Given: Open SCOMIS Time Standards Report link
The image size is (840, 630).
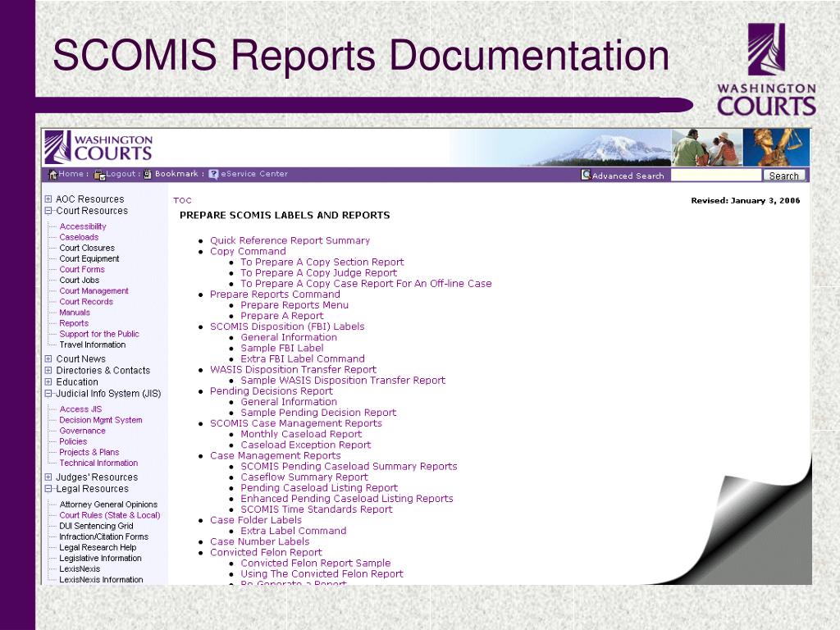Looking at the screenshot, I should 316,509.
